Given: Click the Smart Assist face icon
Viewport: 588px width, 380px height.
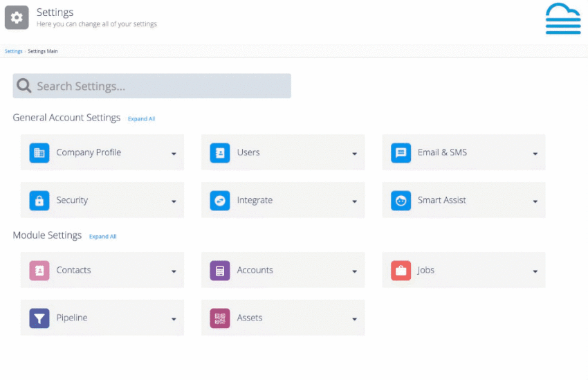Looking at the screenshot, I should pos(401,200).
